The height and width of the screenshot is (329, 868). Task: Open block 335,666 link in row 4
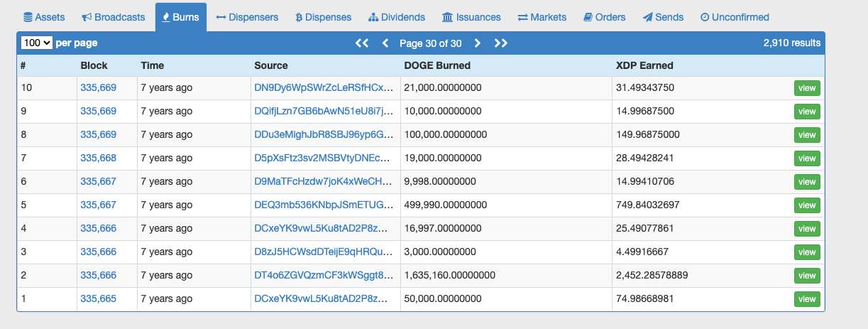(x=99, y=229)
